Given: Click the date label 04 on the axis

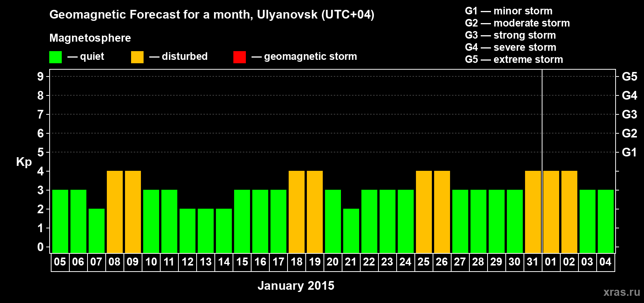Looking at the screenshot, I should [x=605, y=262].
